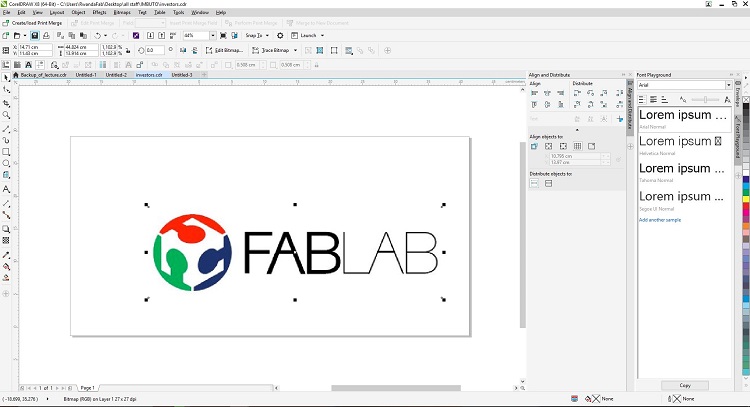Screen dimensions: 750x407
Task: Activate the Zoom tool in the toolbox
Action: pos(6,115)
